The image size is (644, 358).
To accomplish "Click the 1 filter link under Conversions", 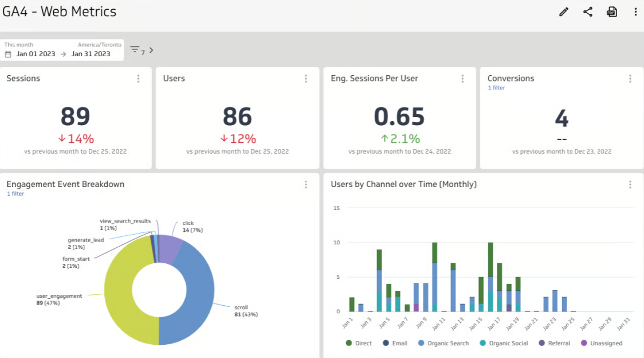I will coord(496,88).
